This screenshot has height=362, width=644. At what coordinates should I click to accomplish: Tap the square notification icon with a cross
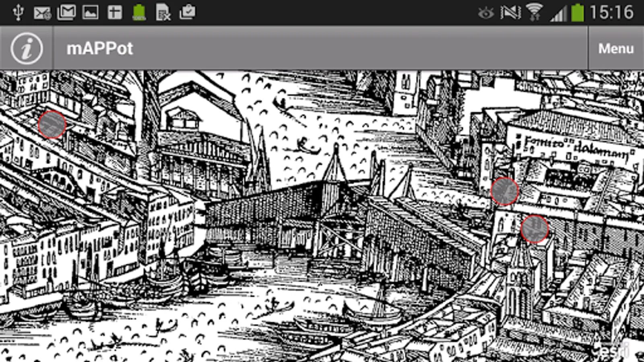pyautogui.click(x=115, y=12)
